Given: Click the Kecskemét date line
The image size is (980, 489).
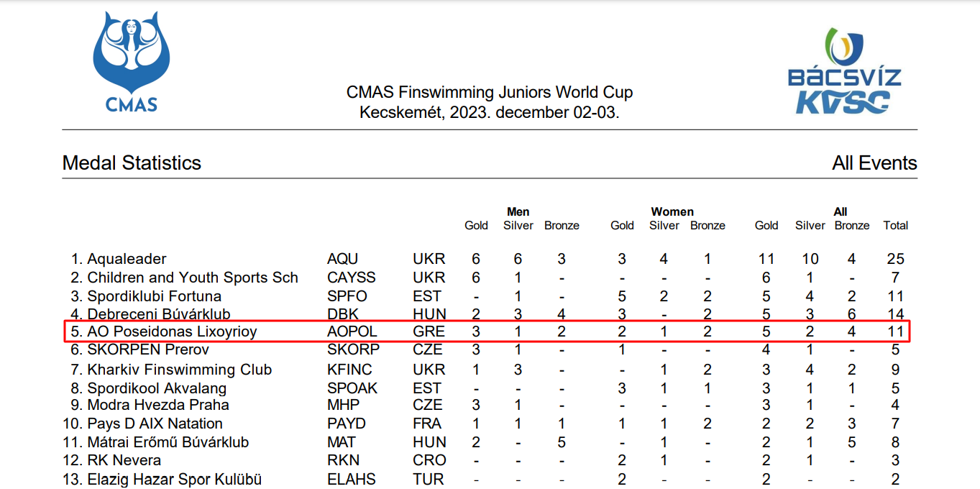Looking at the screenshot, I should [x=490, y=113].
